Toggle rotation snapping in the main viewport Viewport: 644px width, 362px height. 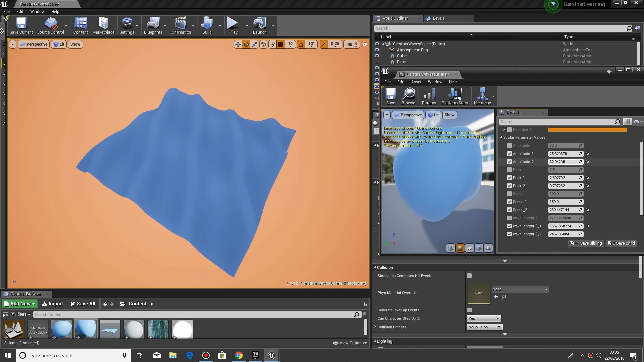tap(301, 44)
